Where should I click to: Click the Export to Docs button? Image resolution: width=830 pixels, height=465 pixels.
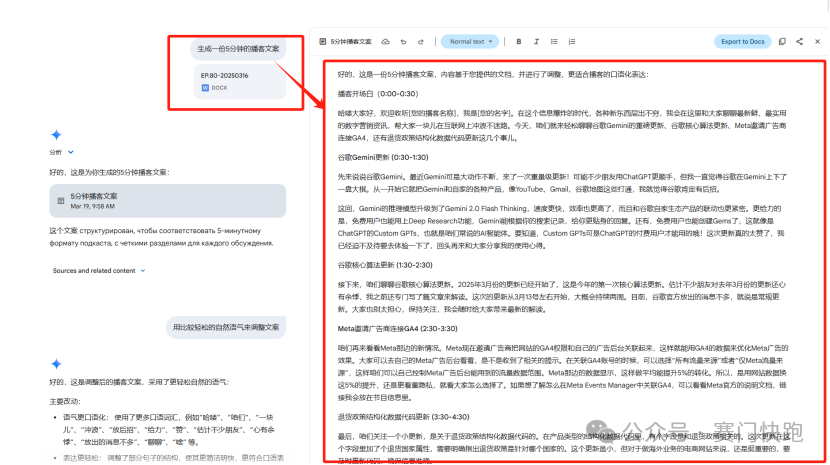pos(742,41)
